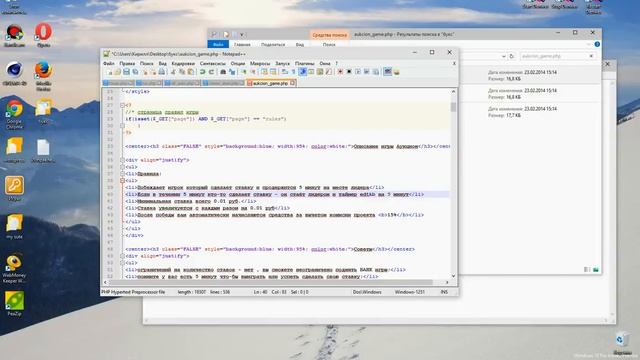
Task: Open the Поиск menu in Notepad++
Action: pos(147,64)
